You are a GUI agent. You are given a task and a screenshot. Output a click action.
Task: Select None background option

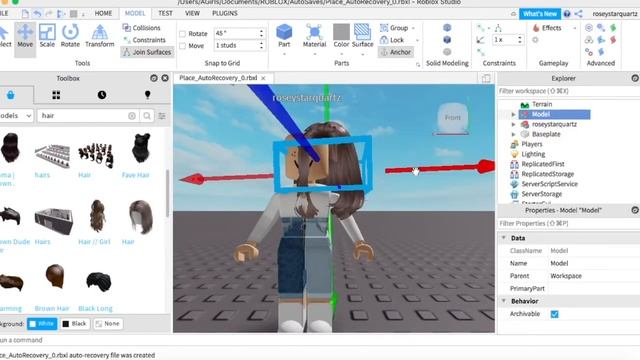[x=108, y=324]
